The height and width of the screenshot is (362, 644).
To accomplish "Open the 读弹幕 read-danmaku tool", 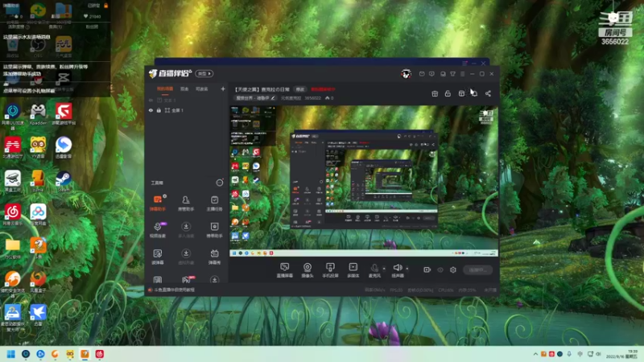I will tap(157, 256).
